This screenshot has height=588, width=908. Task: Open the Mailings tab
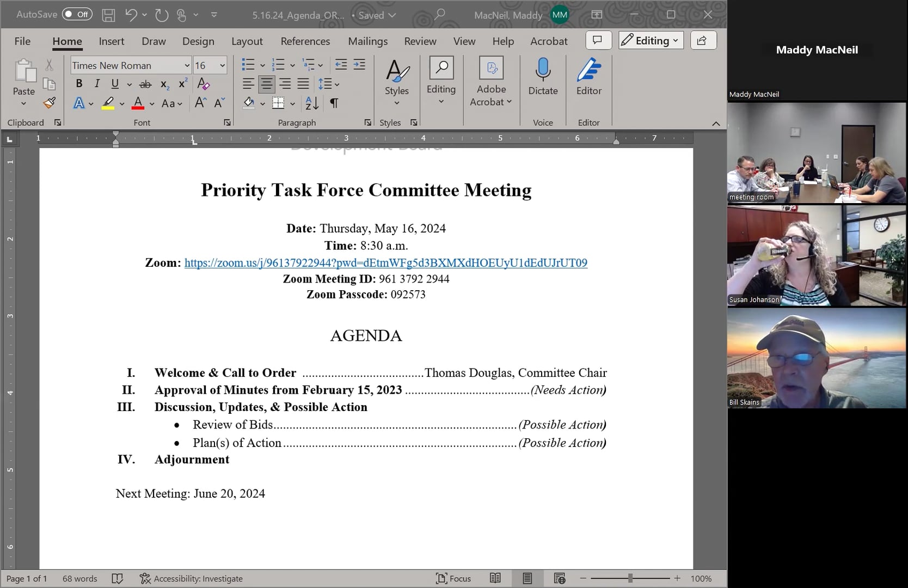(367, 41)
